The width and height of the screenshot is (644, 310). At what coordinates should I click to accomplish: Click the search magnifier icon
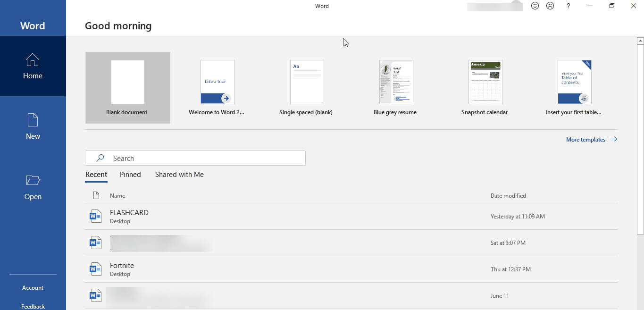(100, 158)
